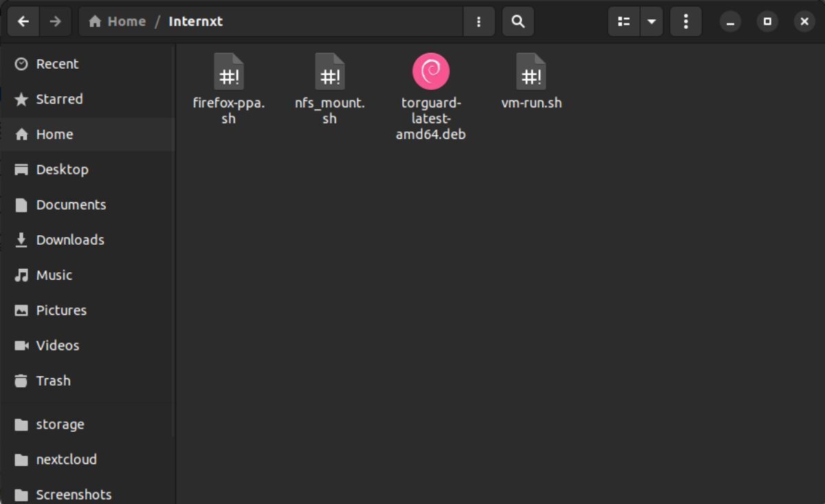Minimize the file manager window
The image size is (825, 504).
(730, 21)
